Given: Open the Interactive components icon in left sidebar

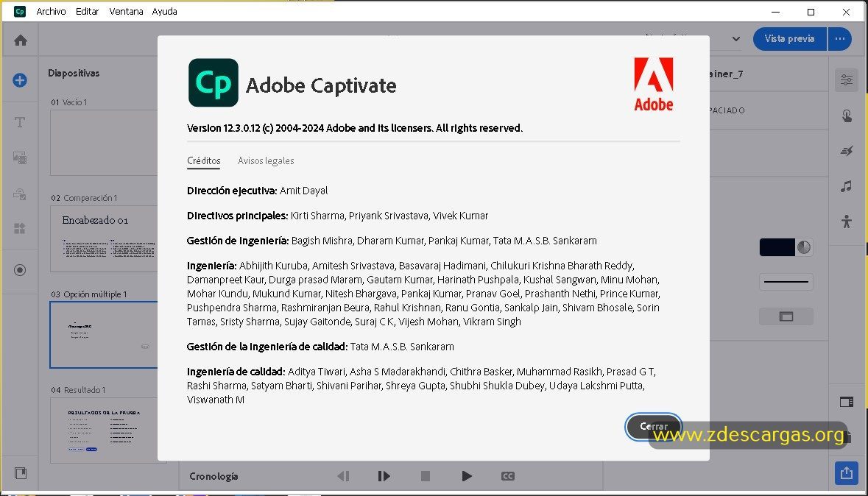Looking at the screenshot, I should 20,194.
